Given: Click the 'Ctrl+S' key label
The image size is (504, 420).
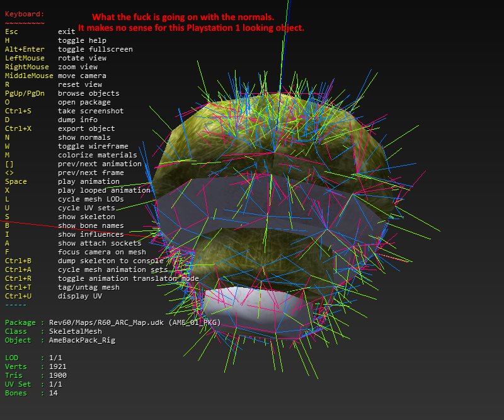Looking at the screenshot, I should click(x=18, y=111).
